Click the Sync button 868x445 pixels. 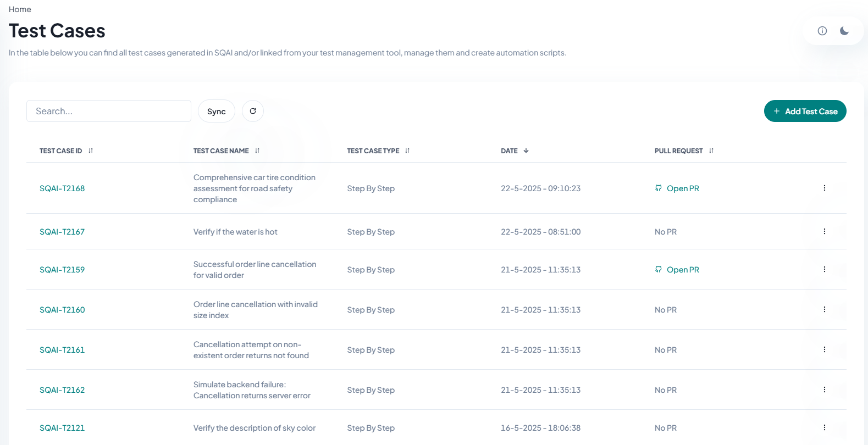217,111
